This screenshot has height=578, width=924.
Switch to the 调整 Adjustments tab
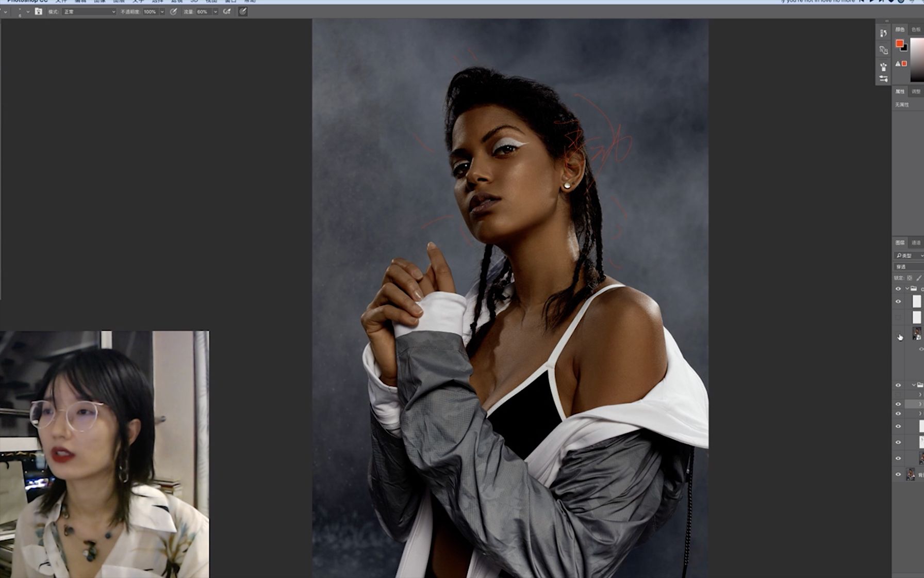tap(916, 91)
